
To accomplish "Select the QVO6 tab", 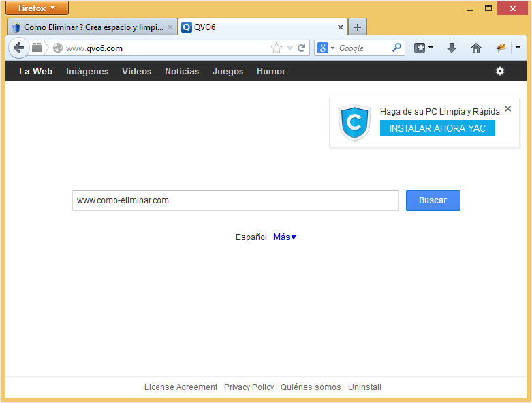I will [x=263, y=27].
